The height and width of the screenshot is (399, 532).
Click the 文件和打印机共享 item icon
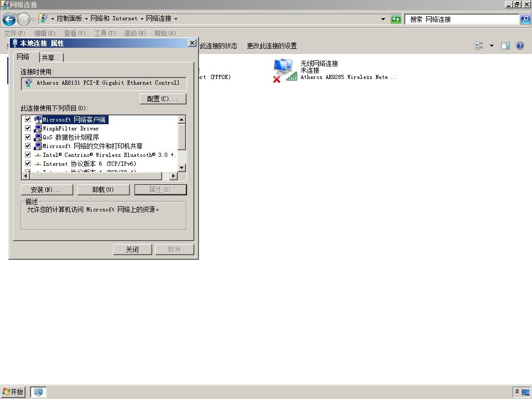point(38,146)
